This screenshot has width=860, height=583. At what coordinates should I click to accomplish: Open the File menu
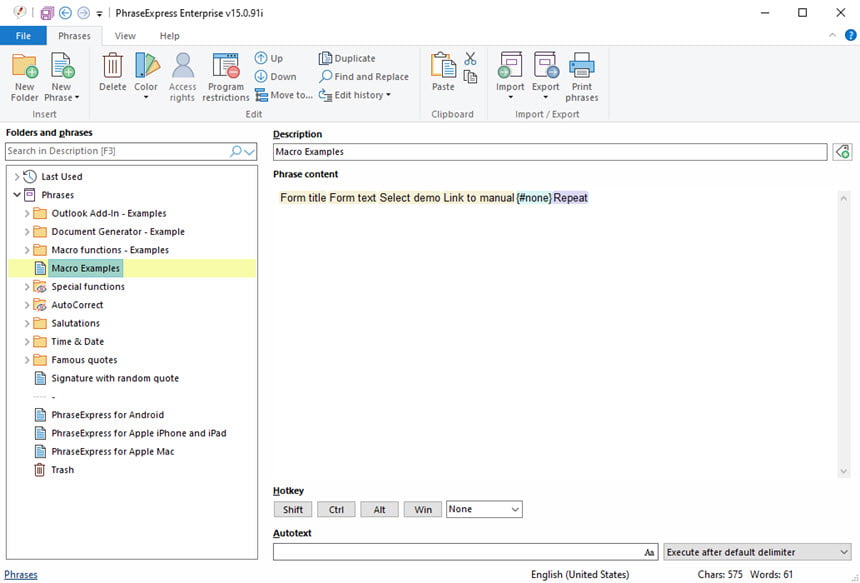23,36
